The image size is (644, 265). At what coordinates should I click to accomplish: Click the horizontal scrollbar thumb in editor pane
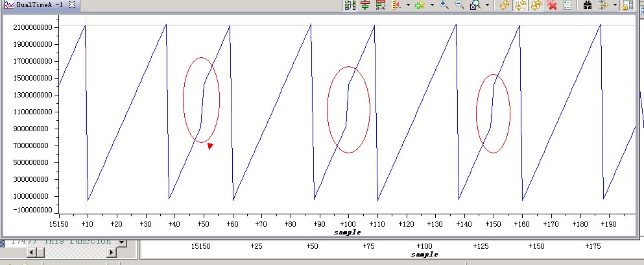41,252
